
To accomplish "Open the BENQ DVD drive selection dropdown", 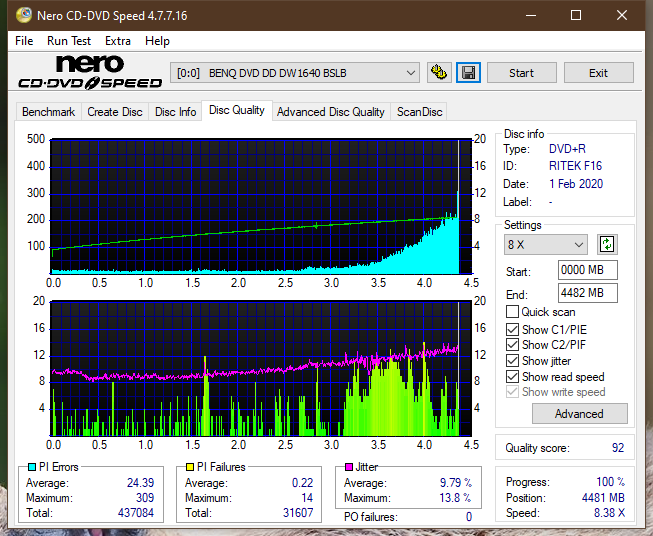I will (294, 73).
